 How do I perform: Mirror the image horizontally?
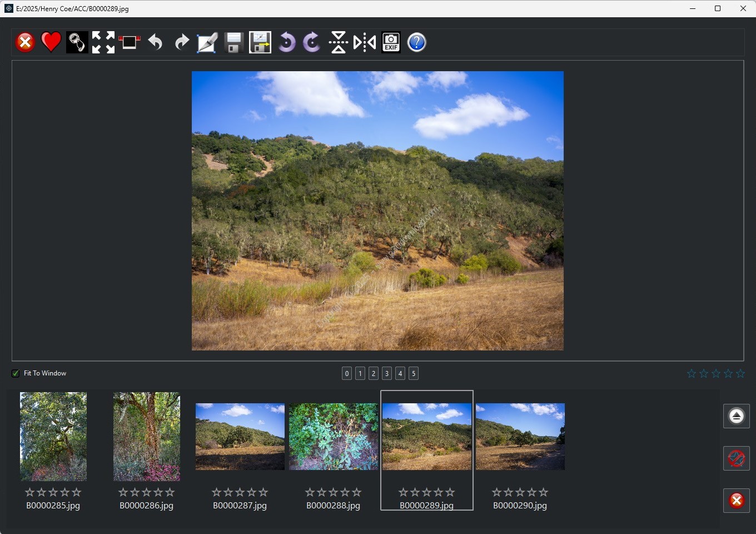click(365, 42)
